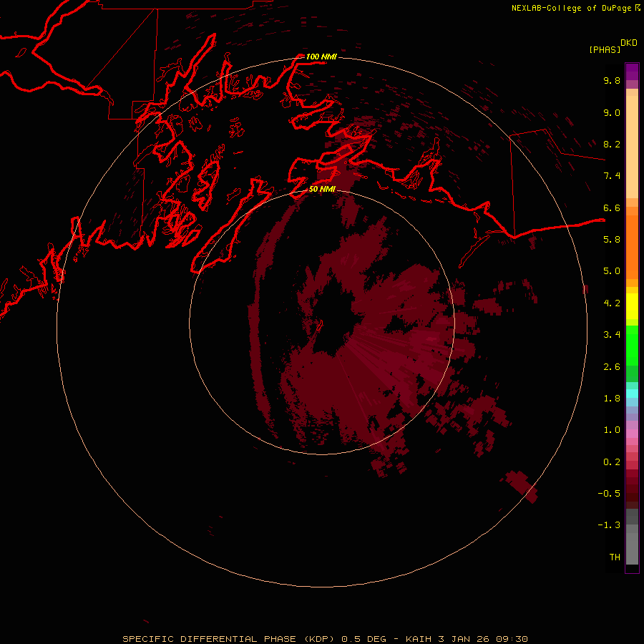This screenshot has width=644, height=644.
Task: Click the NEXLAB-College of DuPage watermark text
Action: [572, 8]
